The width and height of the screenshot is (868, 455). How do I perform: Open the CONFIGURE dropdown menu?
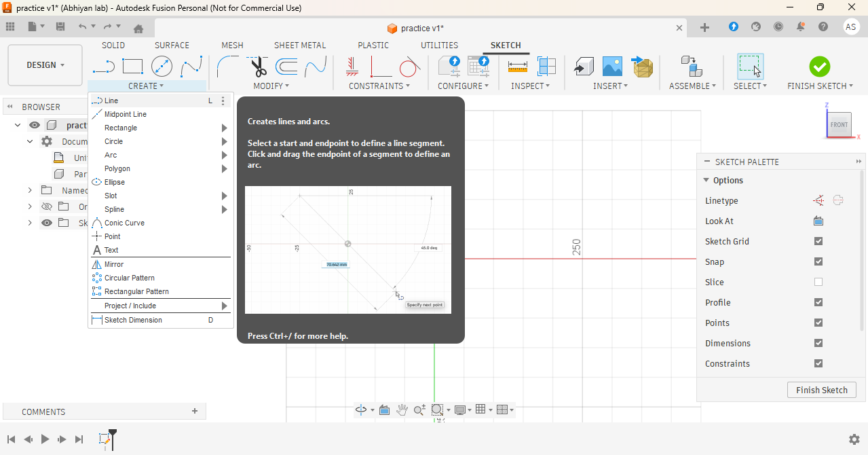[464, 86]
